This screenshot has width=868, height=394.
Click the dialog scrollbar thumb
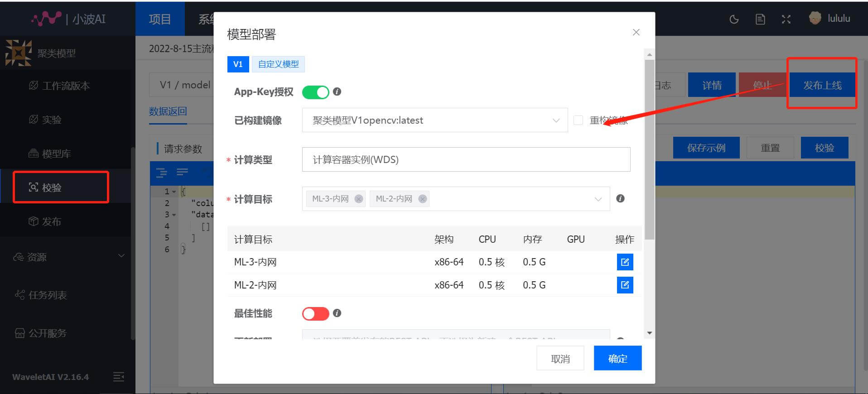[650, 149]
